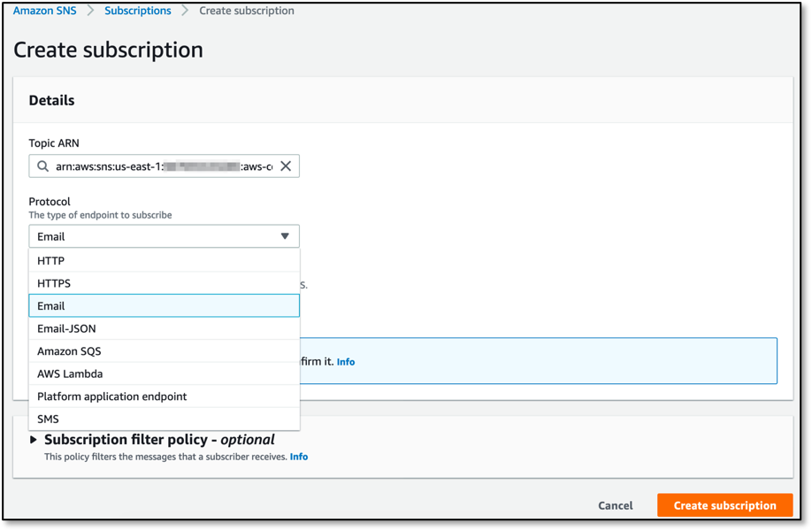This screenshot has width=812, height=531.
Task: Click the Subscription filter policy heading
Action: tap(159, 440)
